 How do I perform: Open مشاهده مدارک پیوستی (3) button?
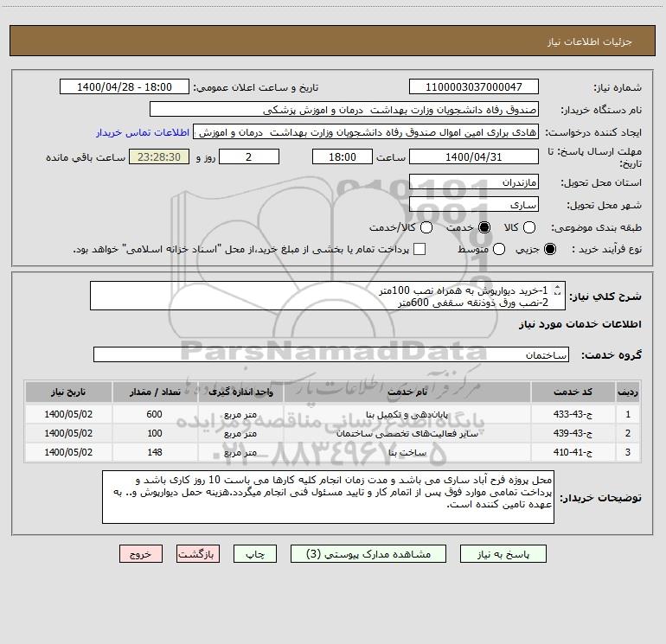(x=368, y=554)
